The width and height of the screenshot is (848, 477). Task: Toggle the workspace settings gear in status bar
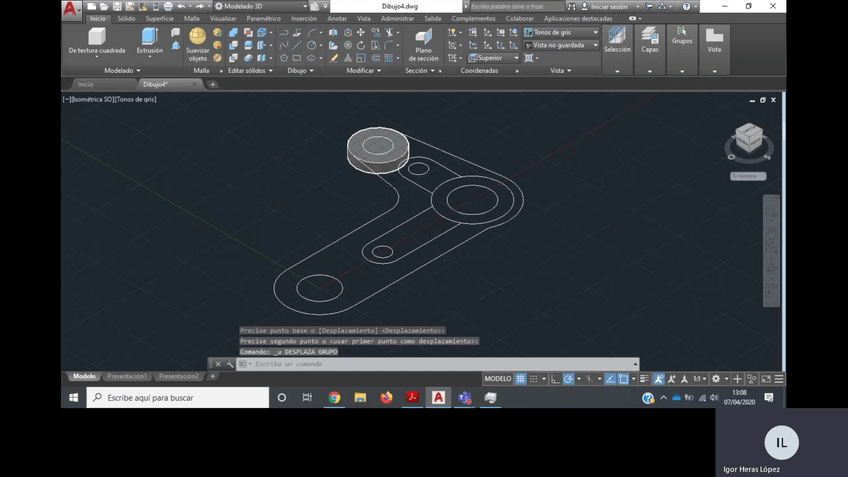pyautogui.click(x=715, y=379)
